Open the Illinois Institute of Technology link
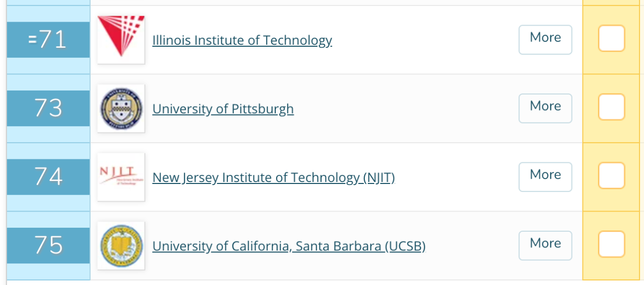Image resolution: width=644 pixels, height=285 pixels. pos(242,40)
